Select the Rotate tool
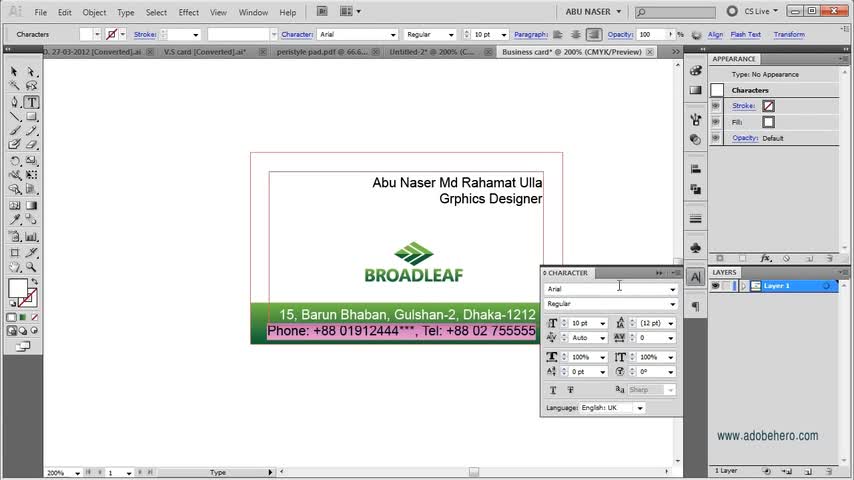This screenshot has height=480, width=854. (x=14, y=161)
